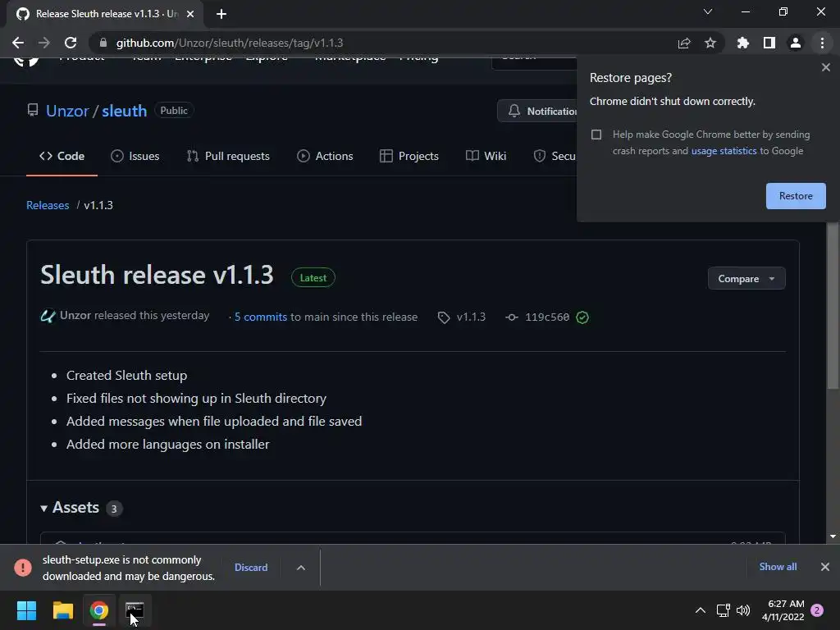
Task: Open the notification count badge
Action: point(817,610)
